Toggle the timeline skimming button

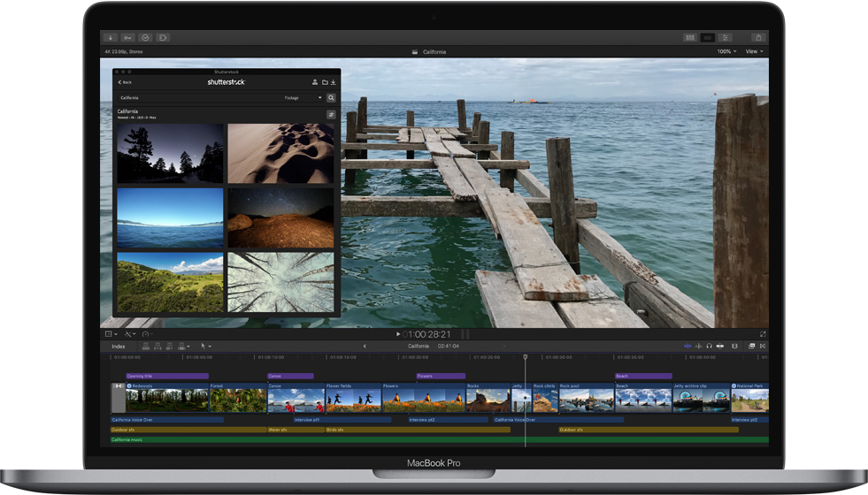tap(687, 346)
